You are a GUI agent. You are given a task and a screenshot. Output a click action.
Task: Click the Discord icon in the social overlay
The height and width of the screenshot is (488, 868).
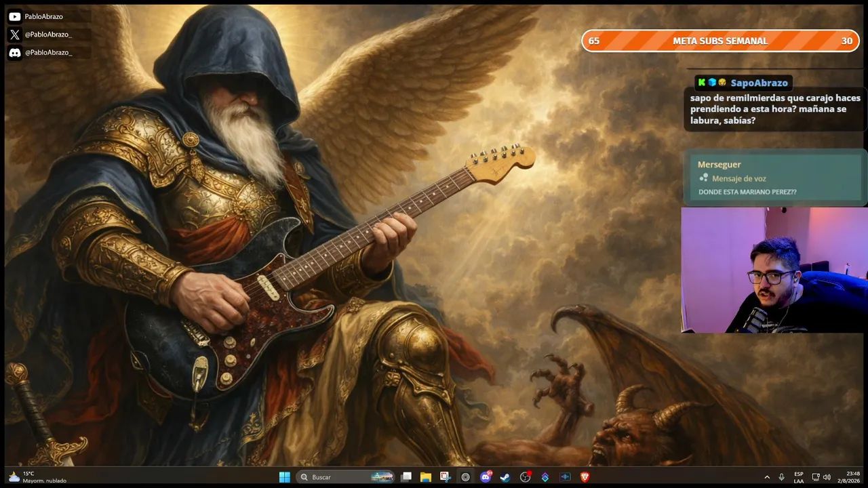[15, 52]
